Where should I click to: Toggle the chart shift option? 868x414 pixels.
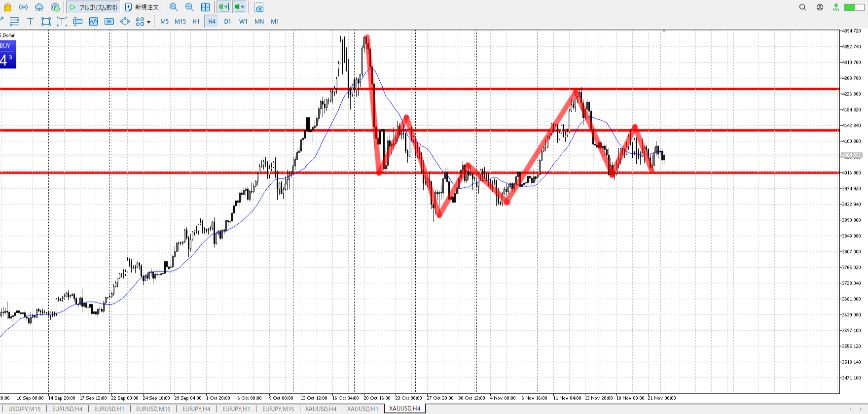(x=240, y=7)
